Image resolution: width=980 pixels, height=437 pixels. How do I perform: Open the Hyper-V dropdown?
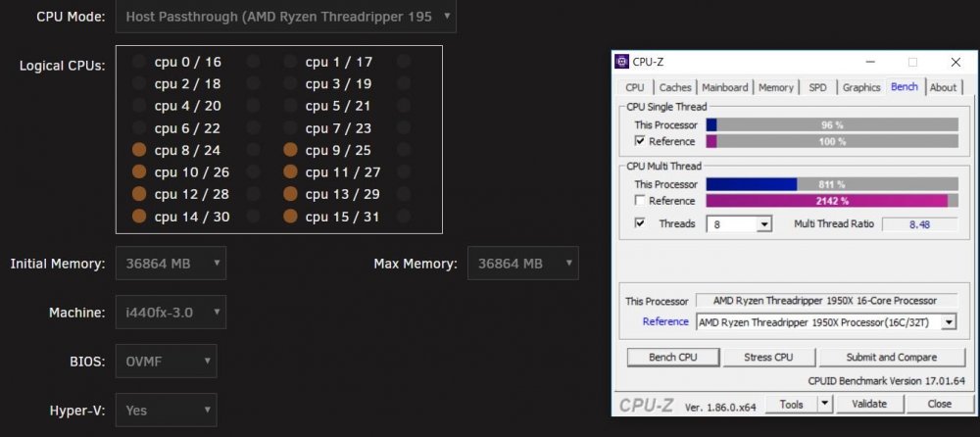pyautogui.click(x=167, y=411)
